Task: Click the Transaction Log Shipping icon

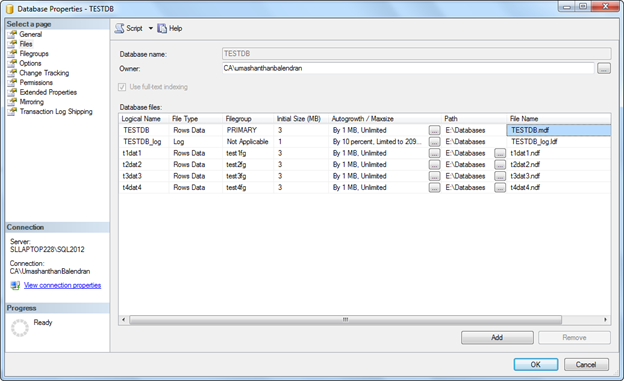Action: point(13,111)
